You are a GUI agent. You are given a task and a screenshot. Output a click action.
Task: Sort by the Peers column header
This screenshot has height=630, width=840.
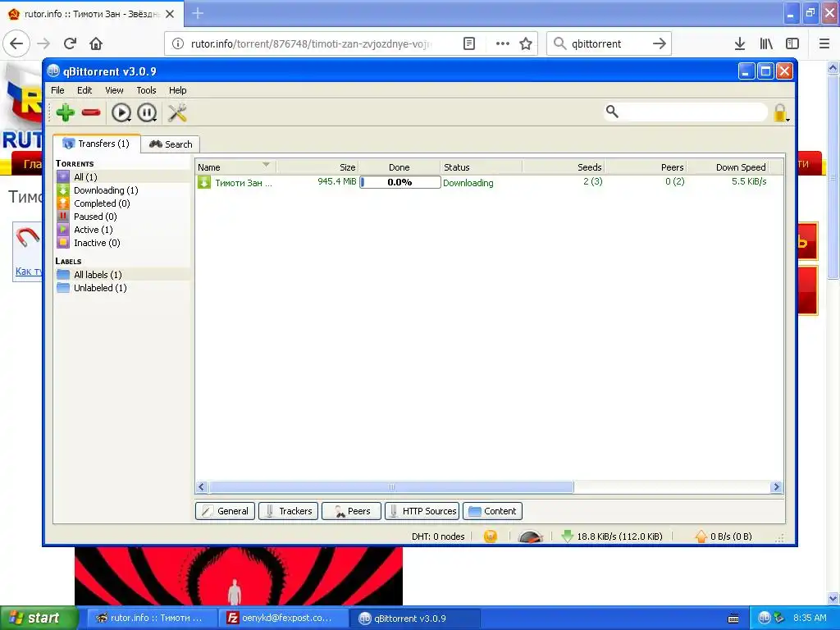(x=646, y=167)
